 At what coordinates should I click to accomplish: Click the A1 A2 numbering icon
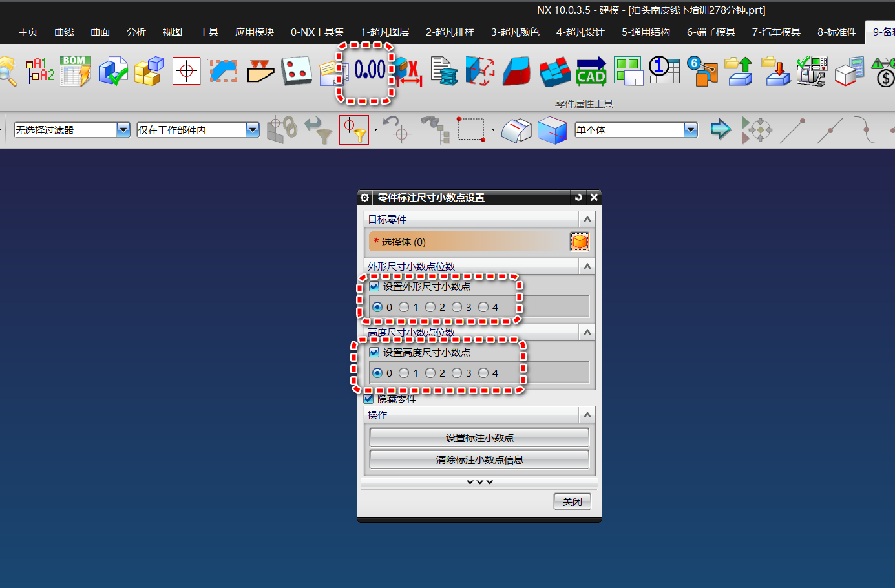[39, 71]
